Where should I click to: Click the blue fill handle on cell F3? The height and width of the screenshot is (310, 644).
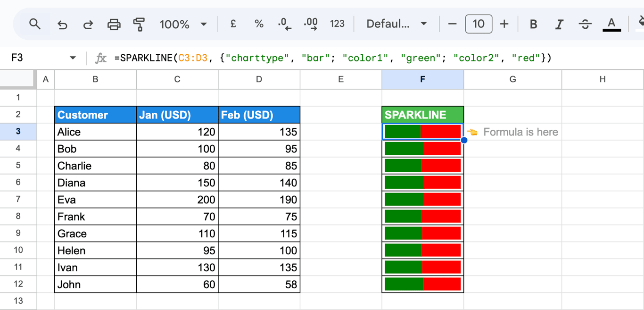tap(464, 140)
